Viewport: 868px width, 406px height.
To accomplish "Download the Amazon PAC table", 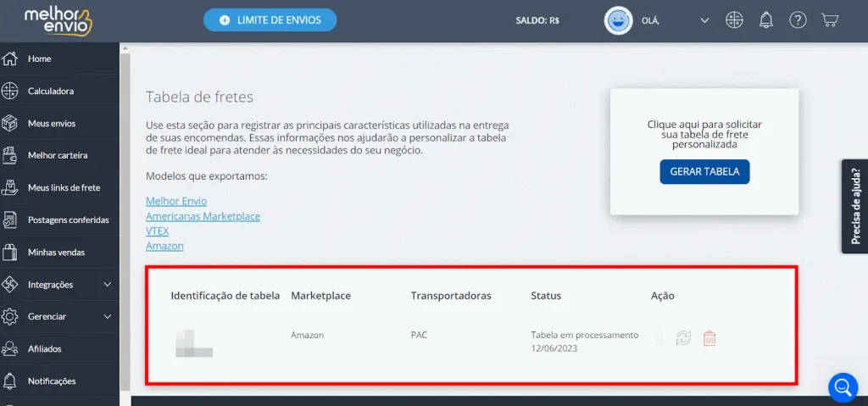I will click(659, 338).
